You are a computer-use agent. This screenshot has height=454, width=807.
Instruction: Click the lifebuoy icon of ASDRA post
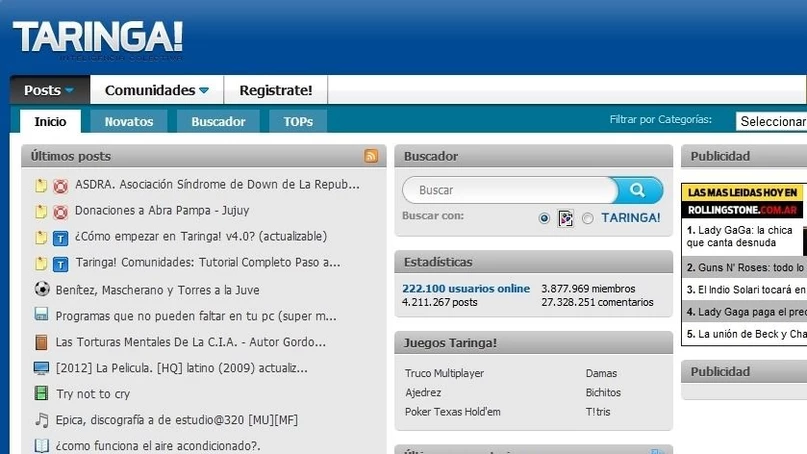60,185
